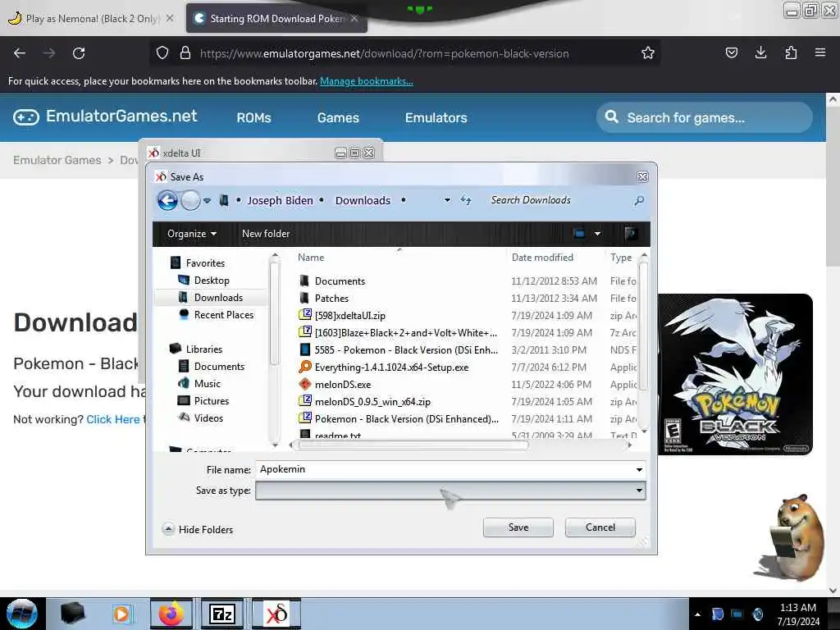Open Firefox hamburger application menu
Image resolution: width=840 pixels, height=630 pixels.
coord(820,53)
